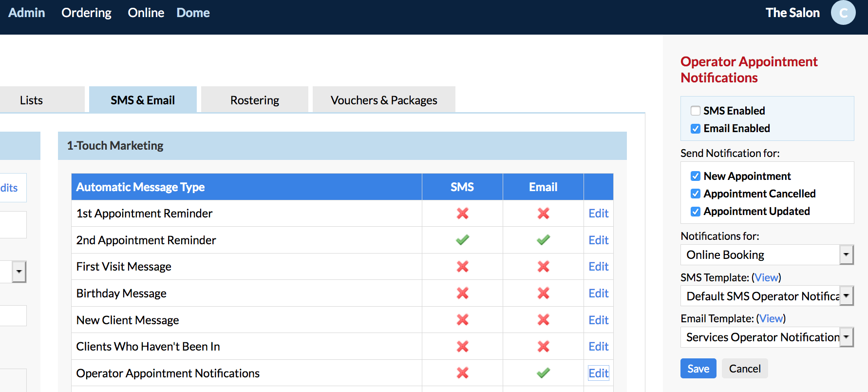
Task: Click Email green check for Operator Appointment Notifications
Action: point(543,373)
